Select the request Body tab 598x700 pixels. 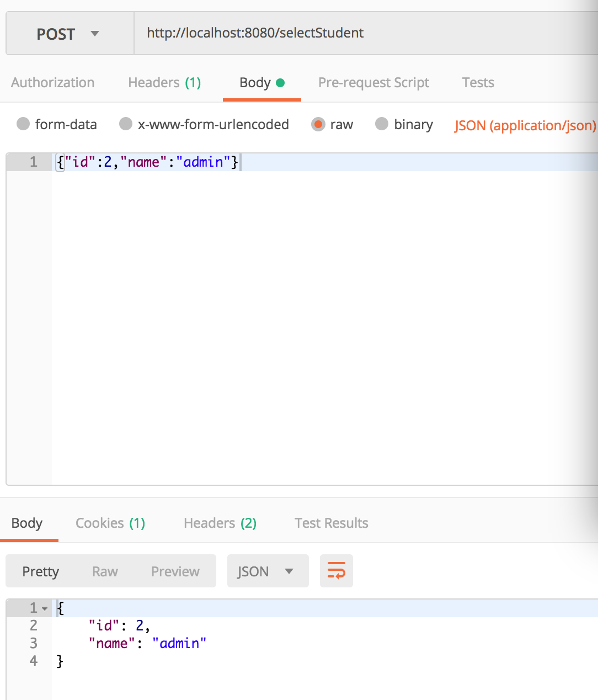click(x=262, y=83)
